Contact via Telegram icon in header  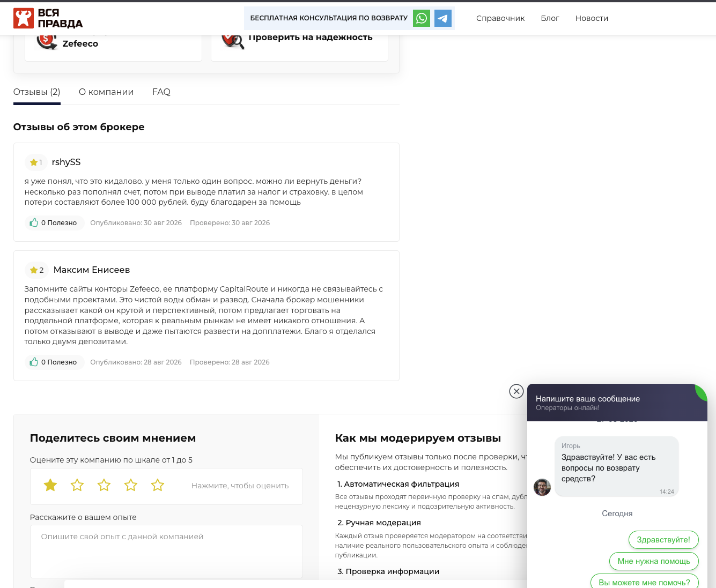click(443, 18)
